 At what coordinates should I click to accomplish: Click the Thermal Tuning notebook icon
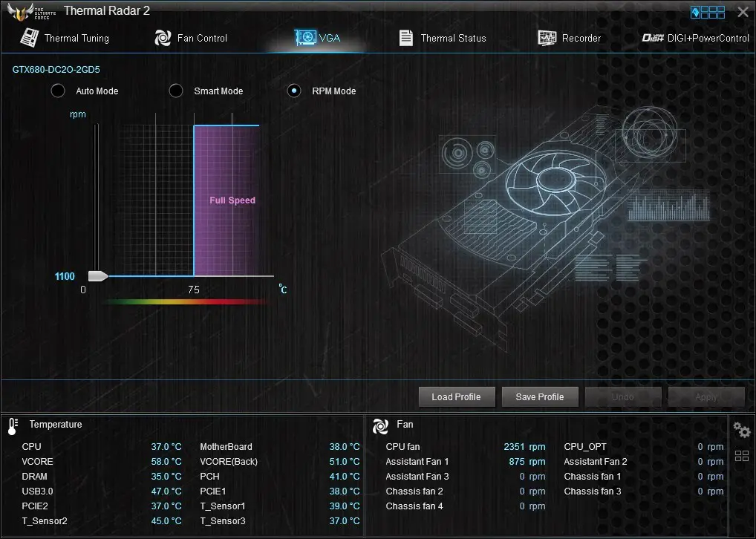point(30,38)
